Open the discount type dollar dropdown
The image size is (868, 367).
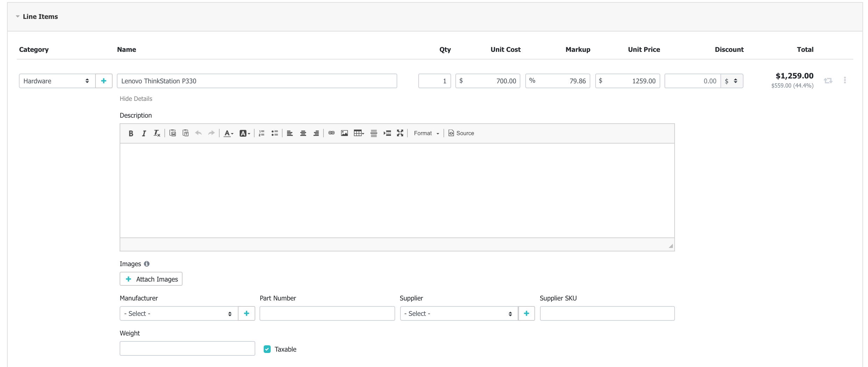pyautogui.click(x=732, y=81)
